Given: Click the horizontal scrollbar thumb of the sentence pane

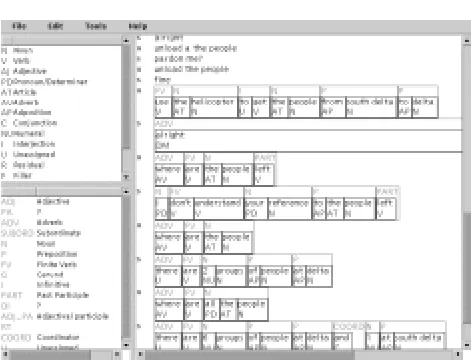Looking at the screenshot, I should tap(250, 354).
